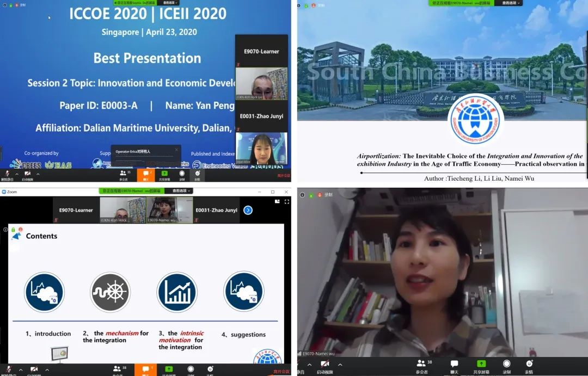The image size is (588, 376).
Task: Select E9070-Learner tile in bottom-left window
Action: coord(76,210)
